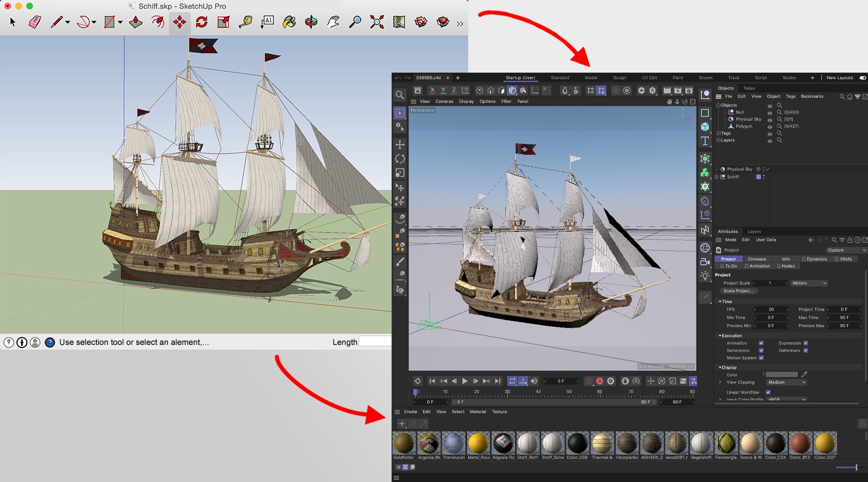Go to end of timeline
Image resolution: width=868 pixels, height=482 pixels.
pyautogui.click(x=498, y=381)
